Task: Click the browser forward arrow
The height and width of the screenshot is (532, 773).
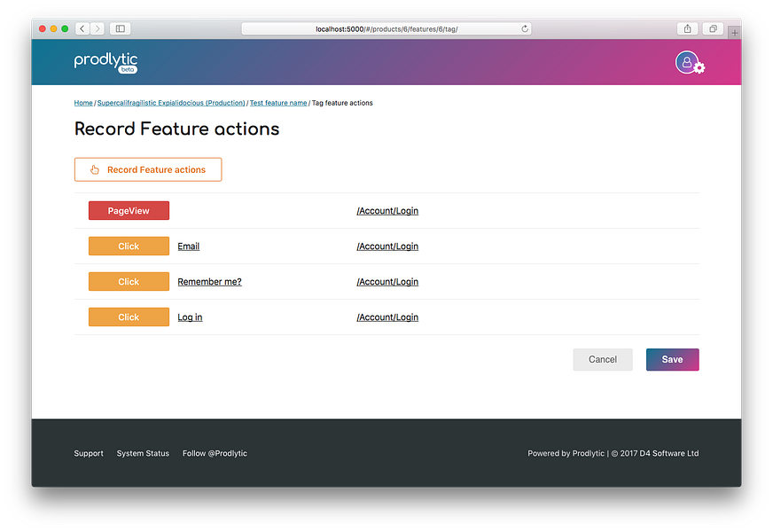Action: [97, 29]
